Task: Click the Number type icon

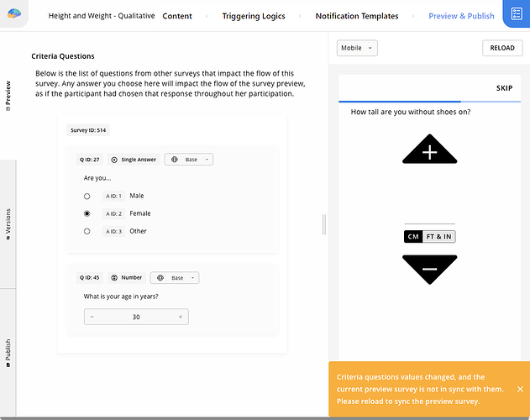Action: coord(114,278)
